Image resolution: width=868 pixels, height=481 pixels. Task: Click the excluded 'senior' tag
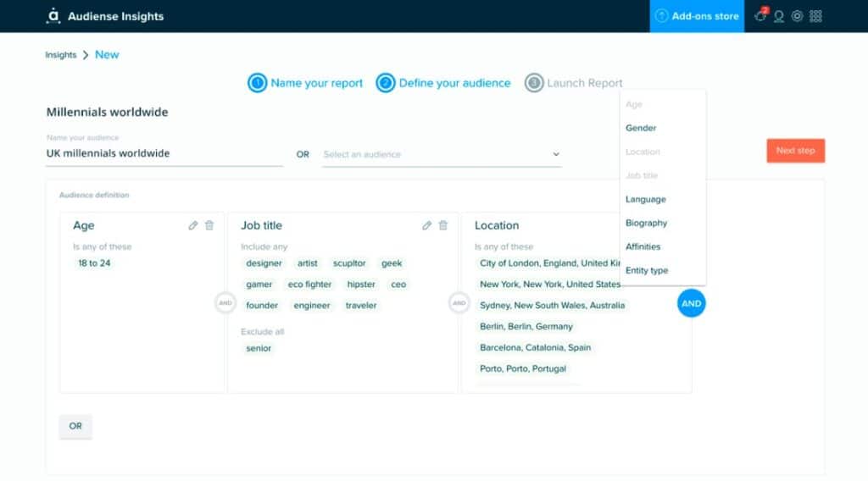click(259, 348)
